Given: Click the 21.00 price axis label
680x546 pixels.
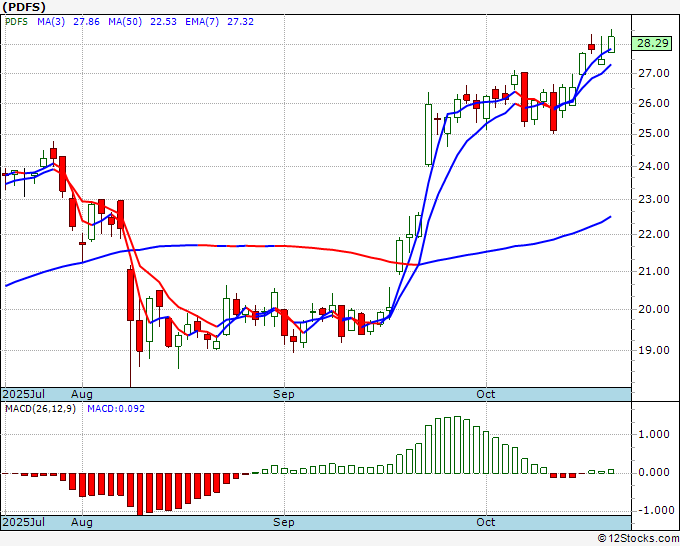Looking at the screenshot, I should (654, 271).
